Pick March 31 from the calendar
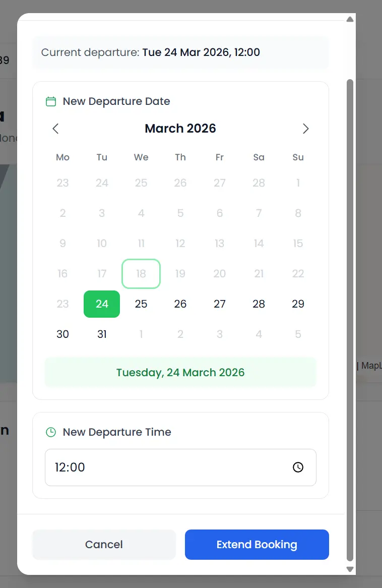Viewport: 382px width, 588px height. (x=102, y=334)
